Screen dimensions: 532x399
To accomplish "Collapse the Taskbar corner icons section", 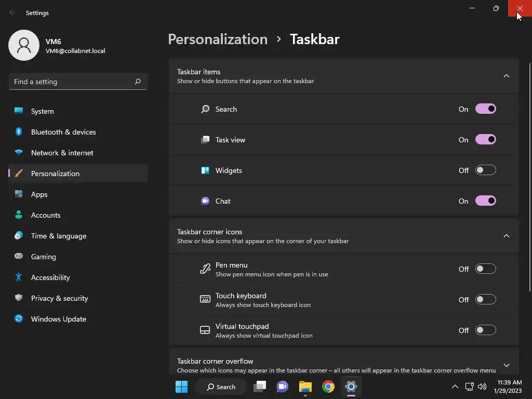I will click(x=506, y=236).
